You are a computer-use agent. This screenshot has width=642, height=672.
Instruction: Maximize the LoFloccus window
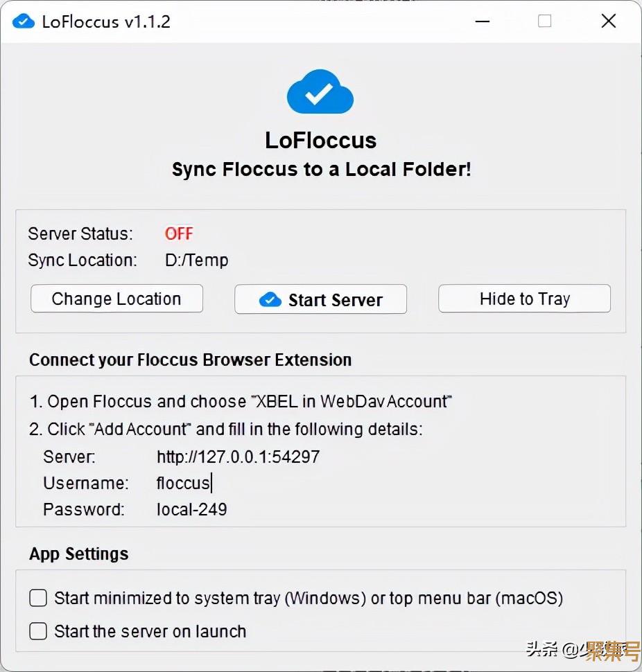tap(545, 21)
